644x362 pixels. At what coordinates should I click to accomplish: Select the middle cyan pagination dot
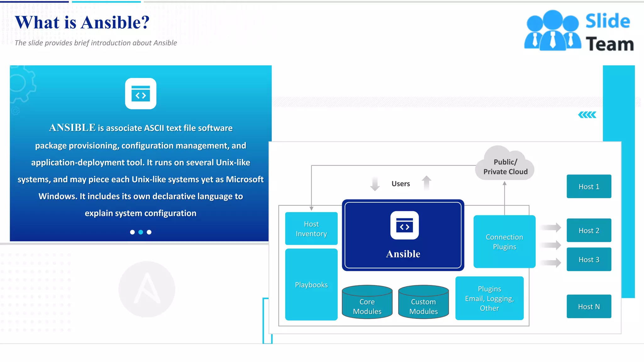(x=141, y=232)
